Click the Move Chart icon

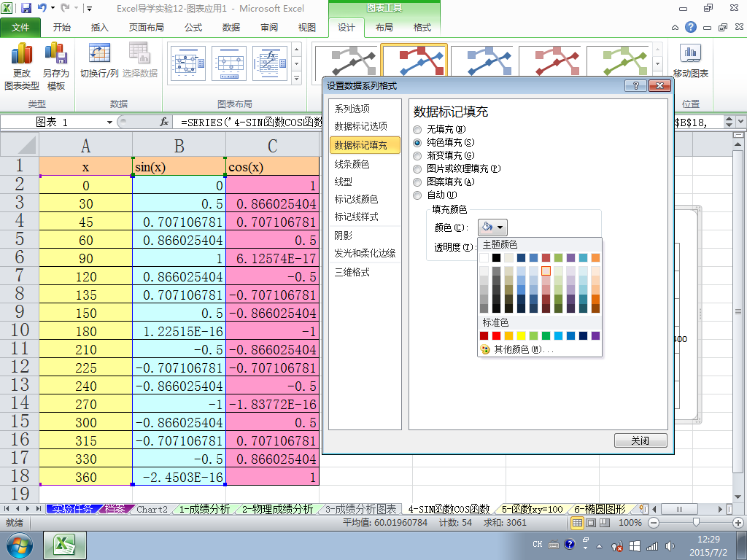click(x=690, y=54)
